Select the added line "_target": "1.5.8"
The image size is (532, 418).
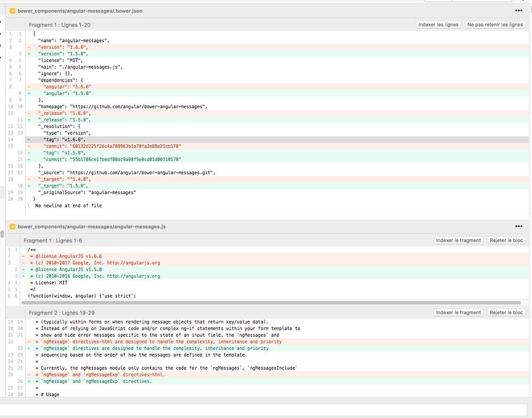pos(277,186)
